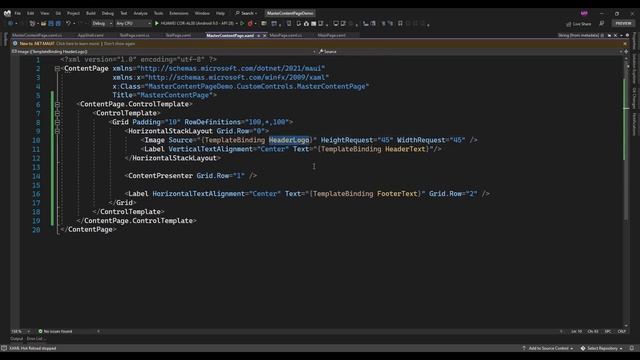640x360 pixels.
Task: Open the Image TemplateBinding navigation dropdown
Action: click(163, 51)
